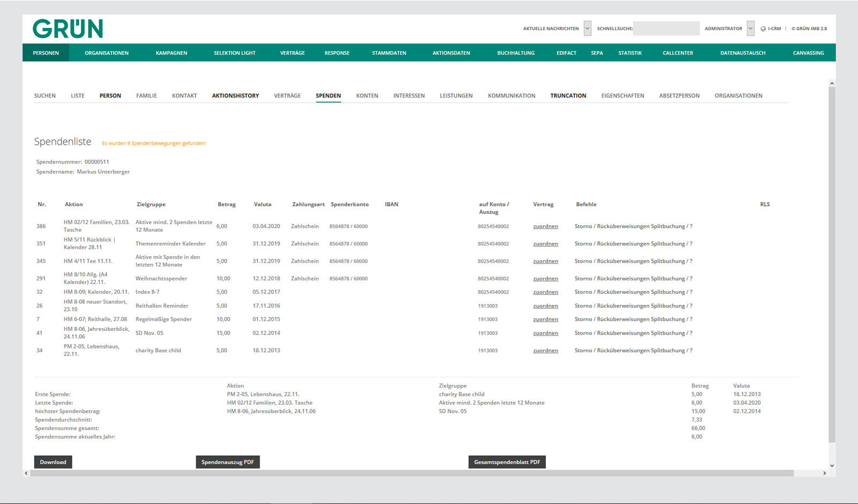The height and width of the screenshot is (504, 858).
Task: Select the SEPA menu item
Action: pyautogui.click(x=597, y=53)
